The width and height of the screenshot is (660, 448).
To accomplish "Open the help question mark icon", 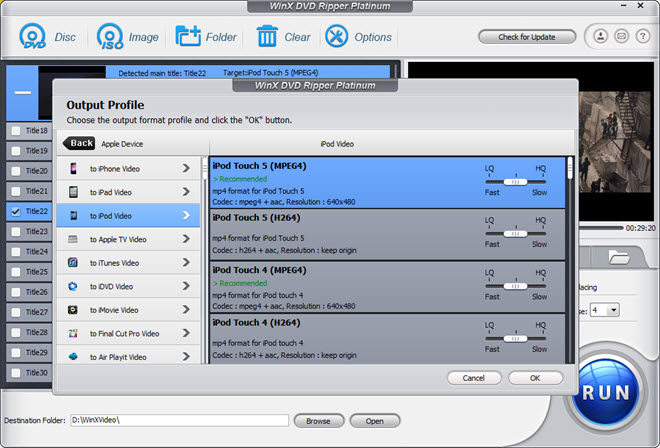I will 642,36.
